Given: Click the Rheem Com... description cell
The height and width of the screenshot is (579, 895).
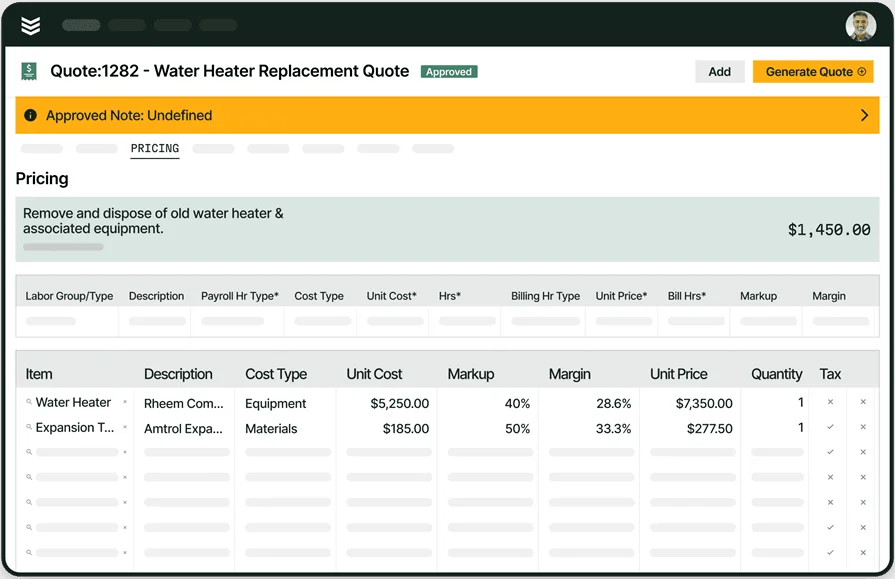Looking at the screenshot, I should point(183,404).
